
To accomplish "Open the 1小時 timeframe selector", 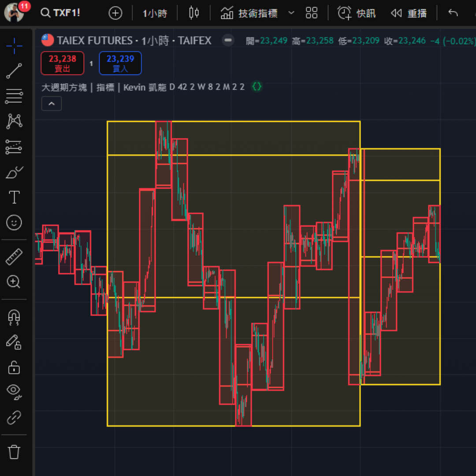I will [x=155, y=13].
